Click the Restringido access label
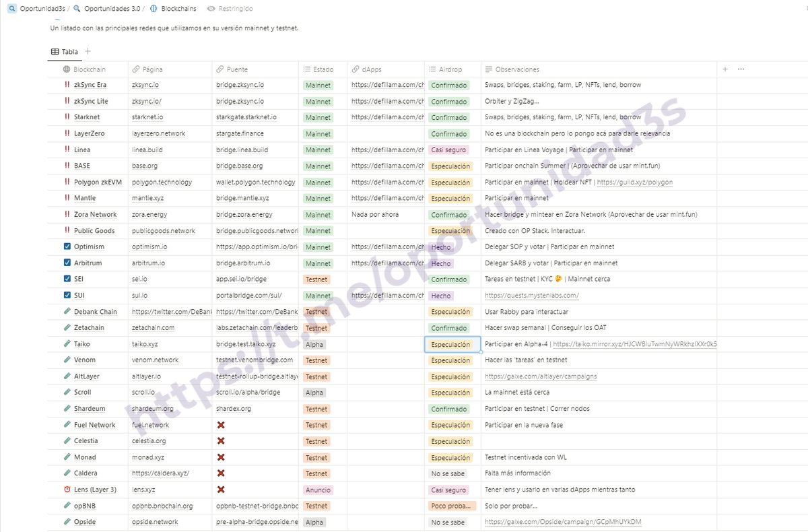This screenshot has height=532, width=808. tap(236, 9)
